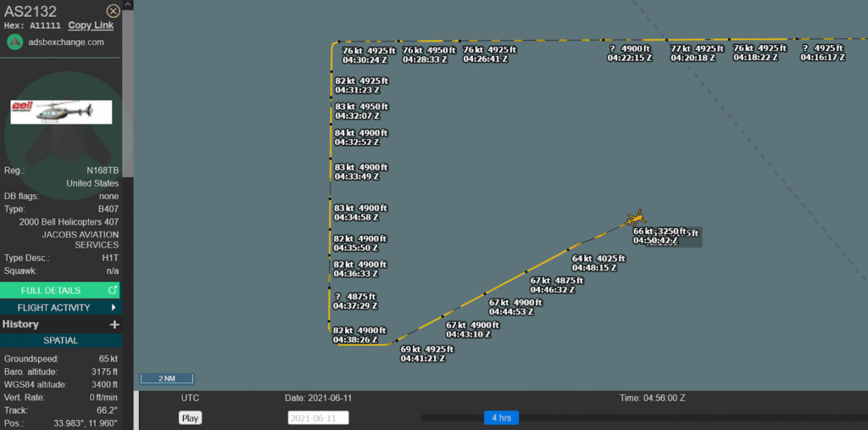Click track point label 04:48:15 Z
This screenshot has height=430, width=868.
click(x=594, y=267)
